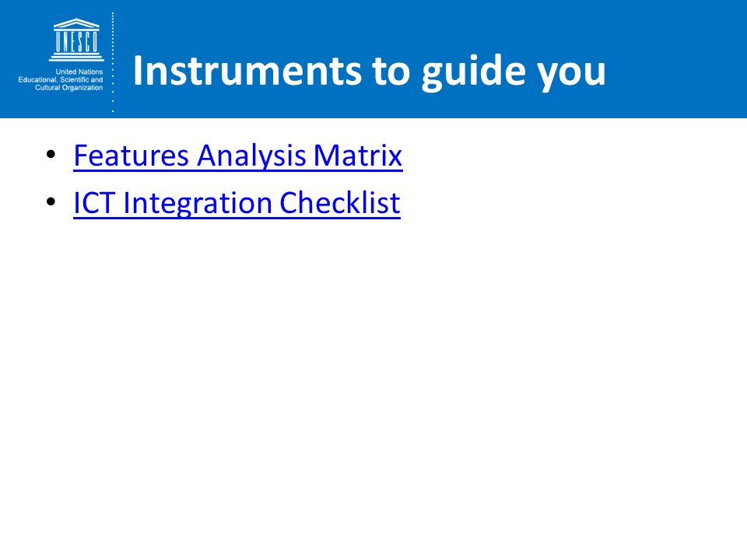Select the slide title Instruments to guide you

coord(369,72)
